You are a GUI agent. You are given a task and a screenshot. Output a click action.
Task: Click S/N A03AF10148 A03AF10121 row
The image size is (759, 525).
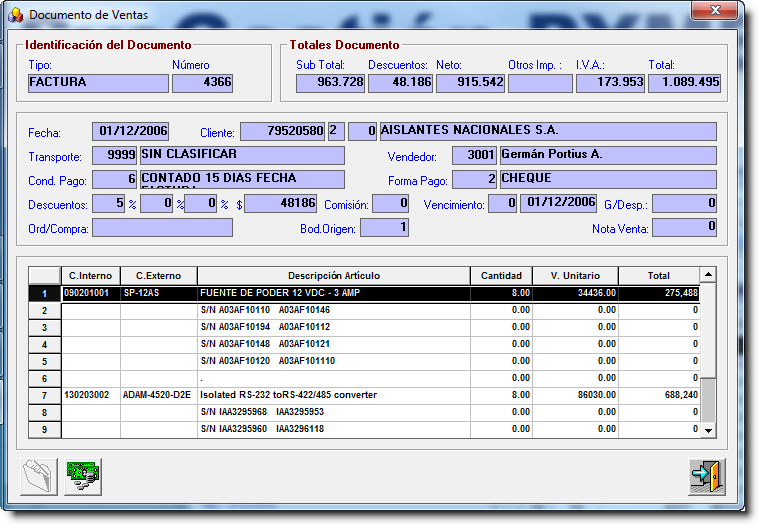point(334,344)
